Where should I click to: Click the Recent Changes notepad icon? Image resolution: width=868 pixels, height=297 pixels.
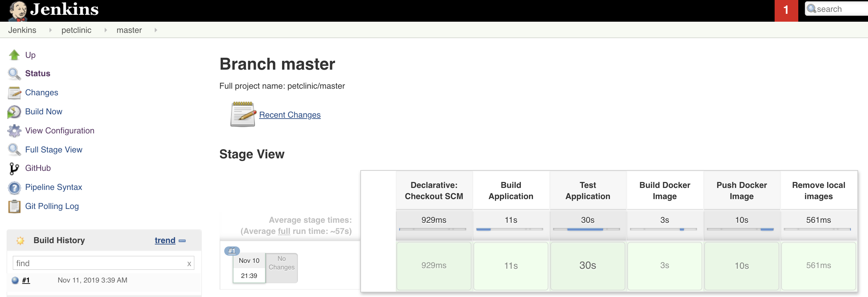(x=243, y=114)
